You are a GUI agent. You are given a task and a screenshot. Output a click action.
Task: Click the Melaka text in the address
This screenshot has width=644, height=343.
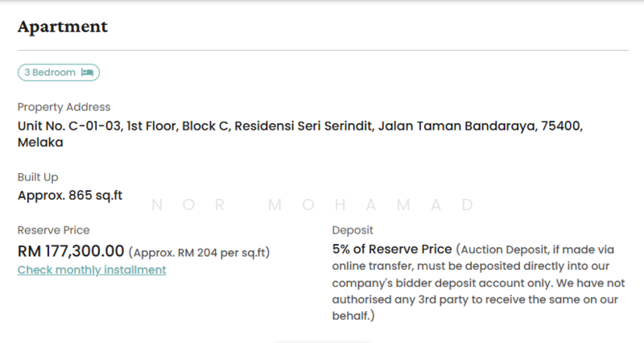(40, 143)
